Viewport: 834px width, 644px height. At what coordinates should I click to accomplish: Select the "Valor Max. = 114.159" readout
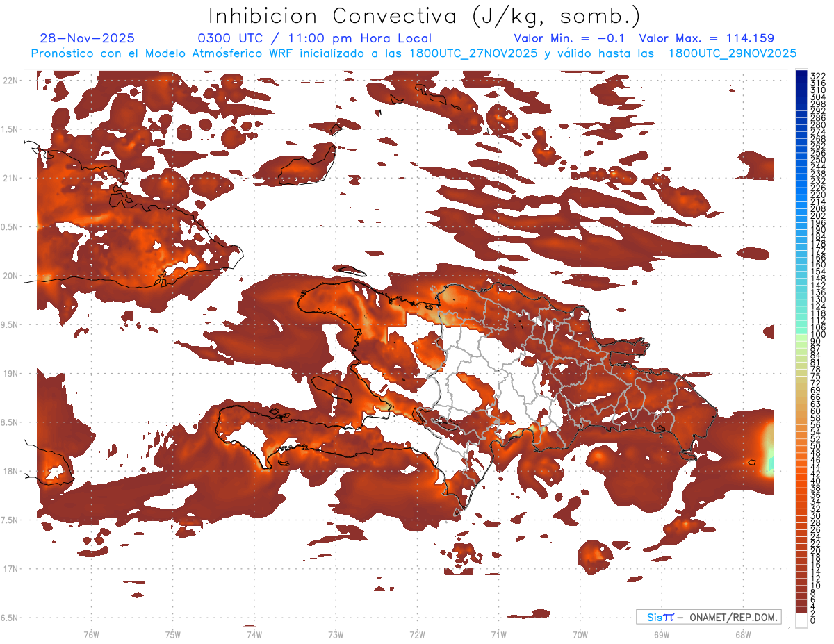point(706,38)
